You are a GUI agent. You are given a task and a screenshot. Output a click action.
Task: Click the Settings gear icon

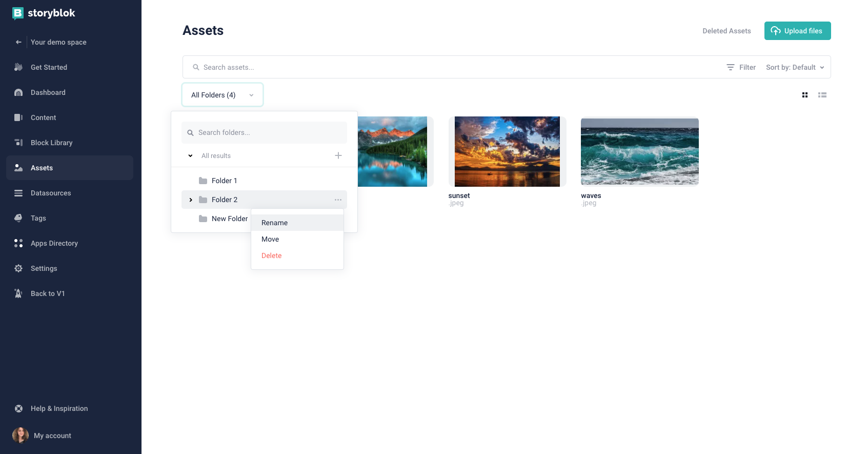(x=18, y=268)
